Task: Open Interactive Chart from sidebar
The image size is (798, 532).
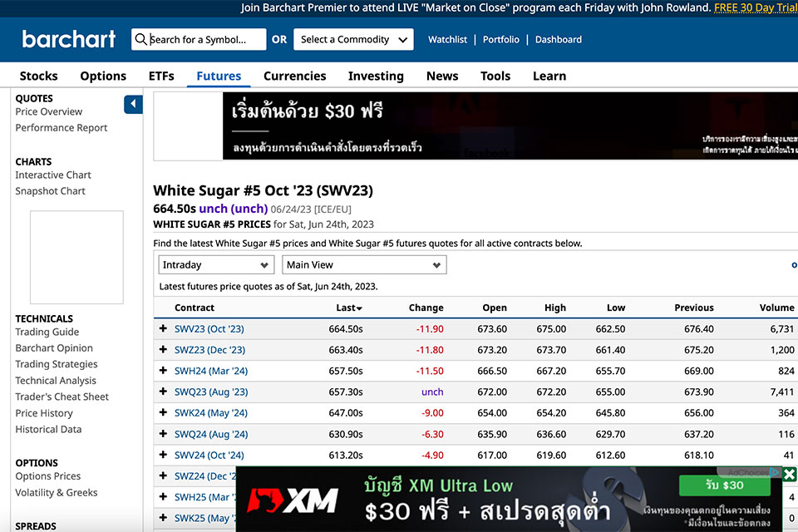Action: 53,175
